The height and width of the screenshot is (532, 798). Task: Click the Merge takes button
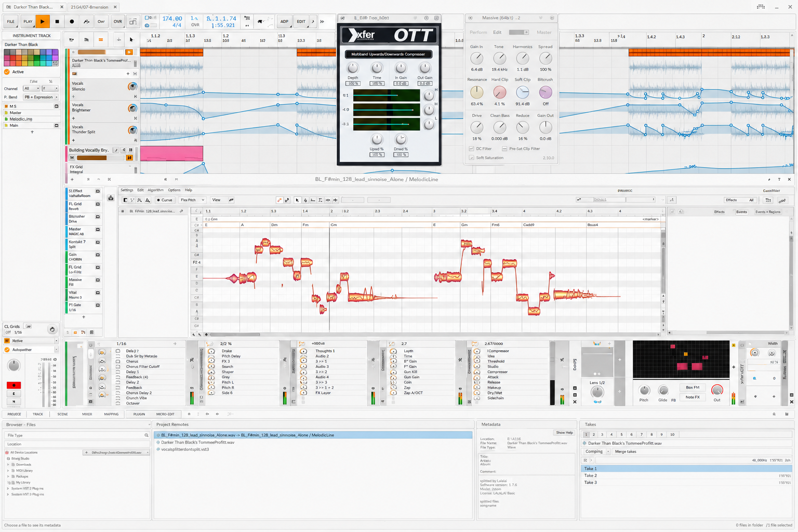click(x=626, y=451)
